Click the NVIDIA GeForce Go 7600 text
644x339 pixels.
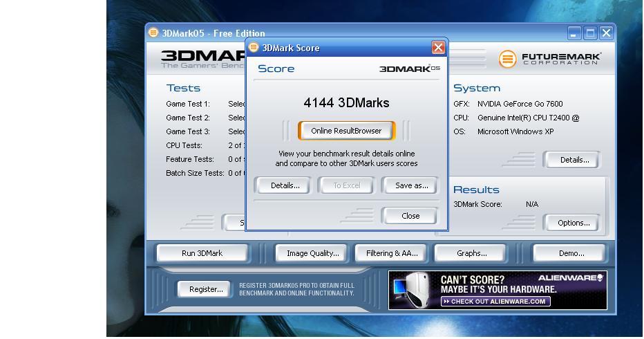(x=520, y=104)
